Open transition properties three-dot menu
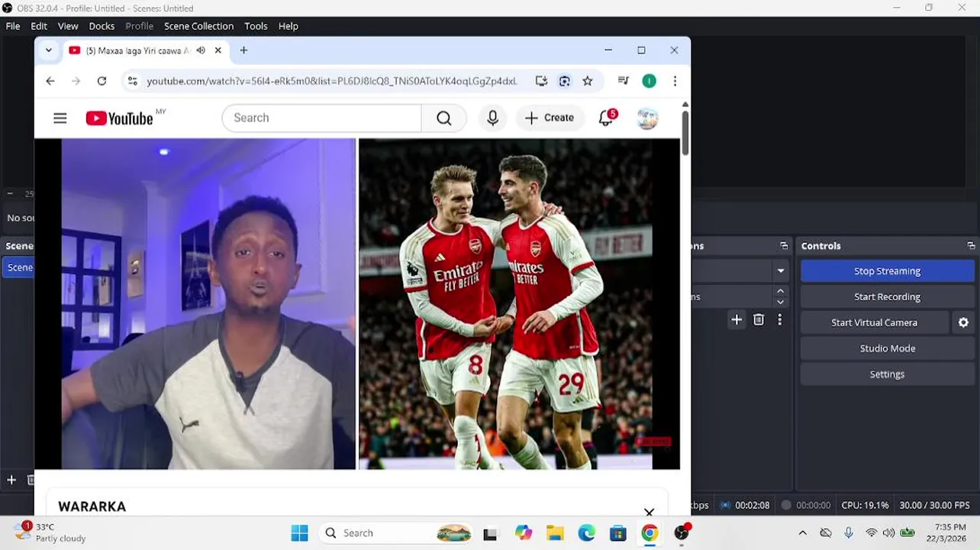 pos(779,320)
